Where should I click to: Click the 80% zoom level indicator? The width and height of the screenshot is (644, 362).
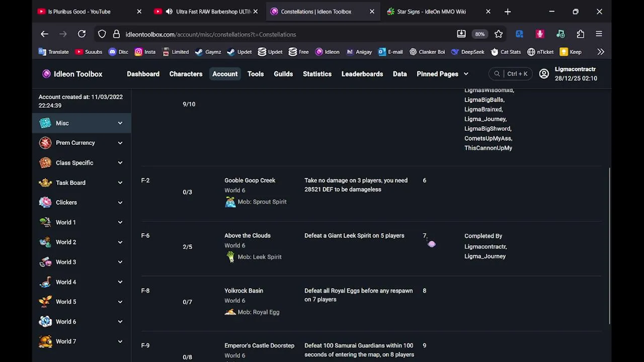click(479, 34)
